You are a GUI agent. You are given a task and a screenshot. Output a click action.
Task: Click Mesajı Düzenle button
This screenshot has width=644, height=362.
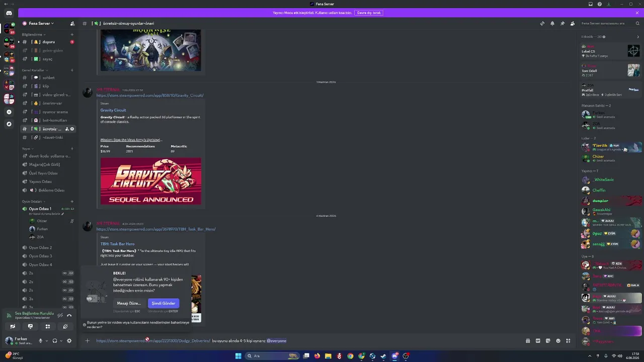129,303
